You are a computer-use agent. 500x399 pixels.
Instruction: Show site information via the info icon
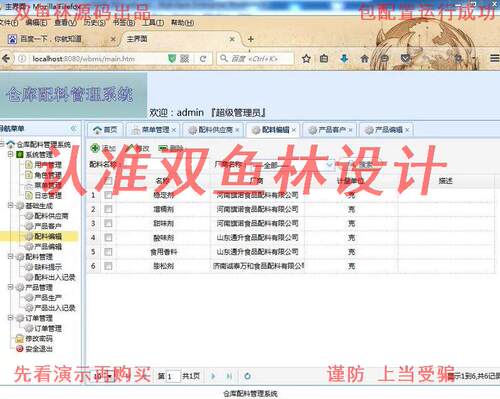[x=22, y=59]
